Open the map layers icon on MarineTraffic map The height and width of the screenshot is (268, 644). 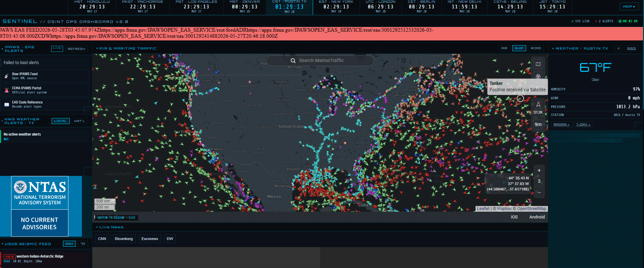coord(538,64)
